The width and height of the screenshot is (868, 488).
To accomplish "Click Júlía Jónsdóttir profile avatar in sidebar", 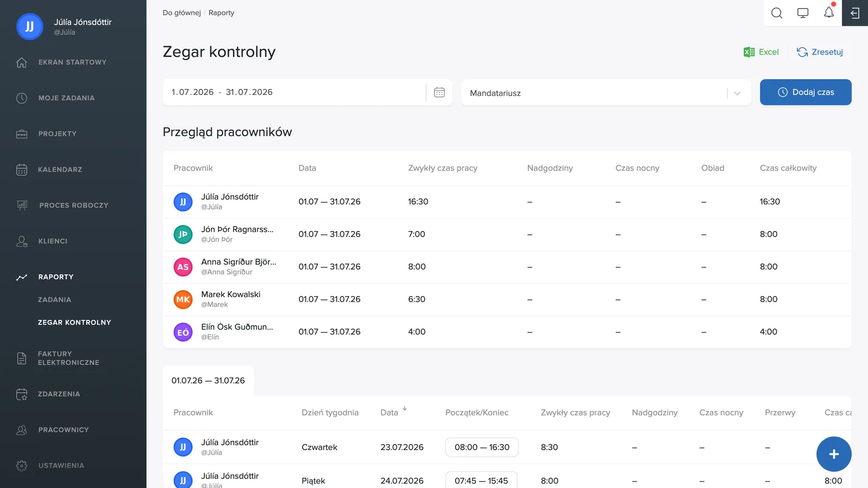I will click(x=30, y=27).
